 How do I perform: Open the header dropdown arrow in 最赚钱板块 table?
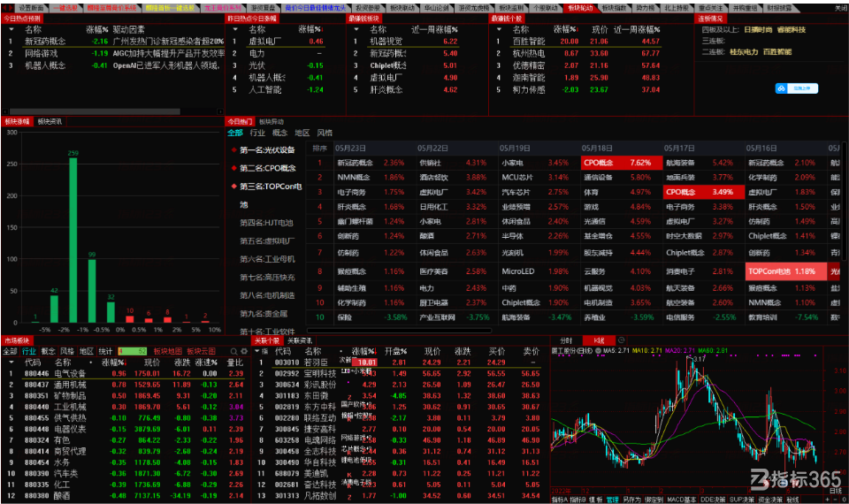(356, 29)
